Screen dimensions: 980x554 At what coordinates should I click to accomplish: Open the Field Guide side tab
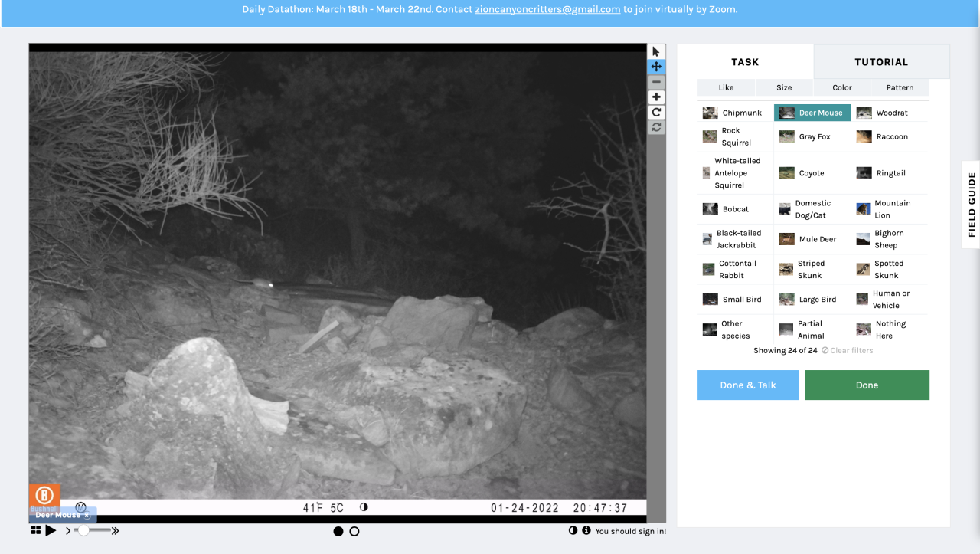(971, 205)
